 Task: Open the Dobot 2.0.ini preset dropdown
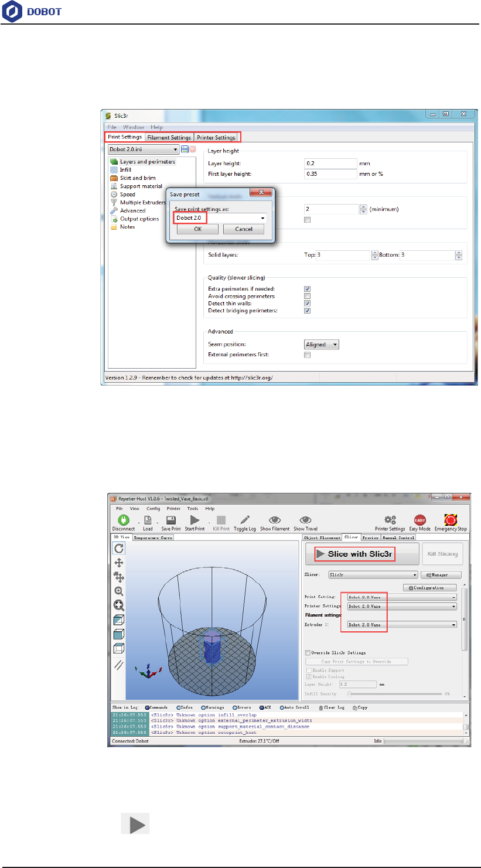pyautogui.click(x=144, y=150)
